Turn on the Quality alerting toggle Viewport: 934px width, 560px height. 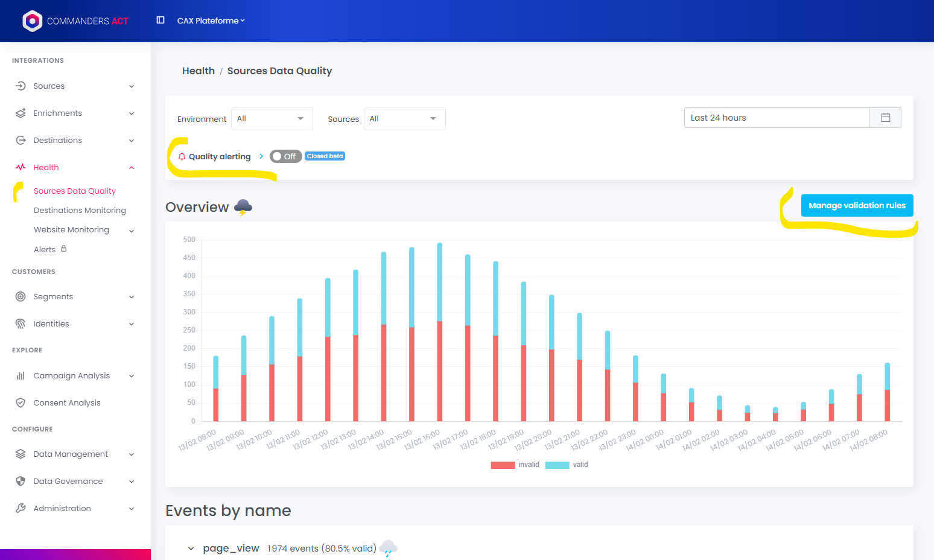click(285, 156)
